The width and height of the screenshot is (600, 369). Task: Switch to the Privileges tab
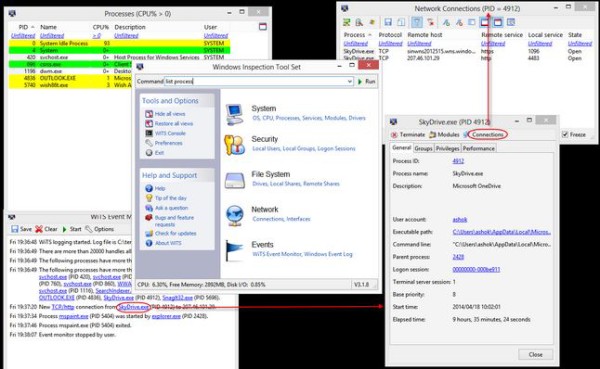click(x=447, y=149)
